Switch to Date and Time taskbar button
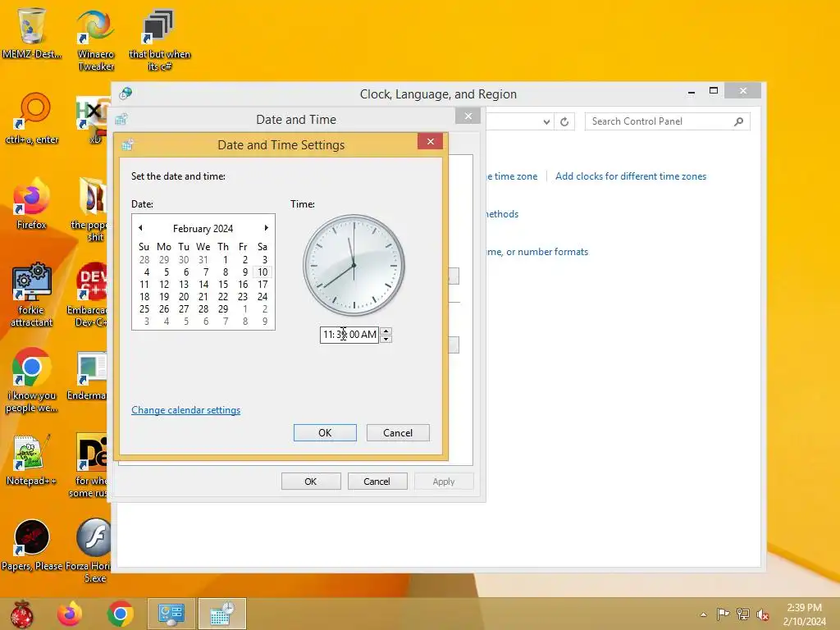840x630 pixels. (221, 614)
